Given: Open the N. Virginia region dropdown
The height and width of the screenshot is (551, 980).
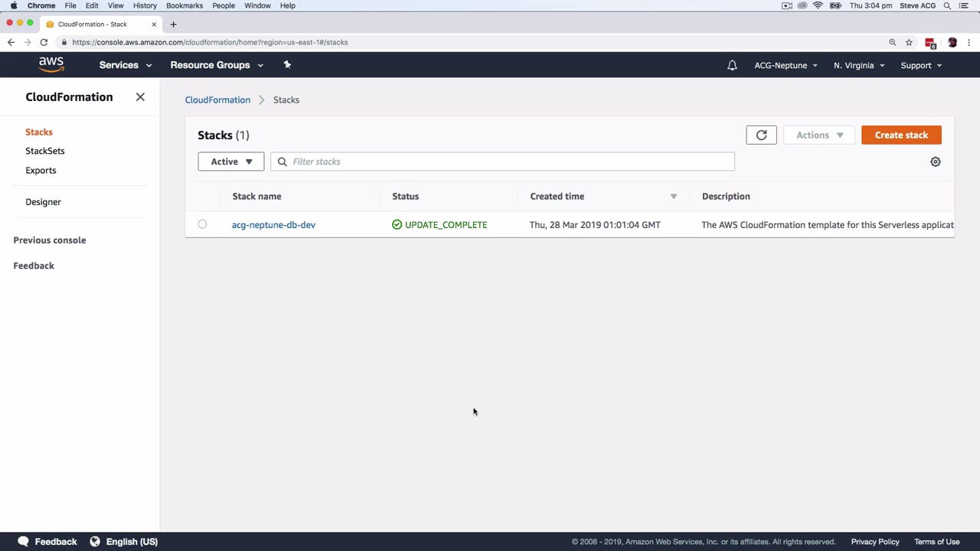Looking at the screenshot, I should [x=859, y=66].
